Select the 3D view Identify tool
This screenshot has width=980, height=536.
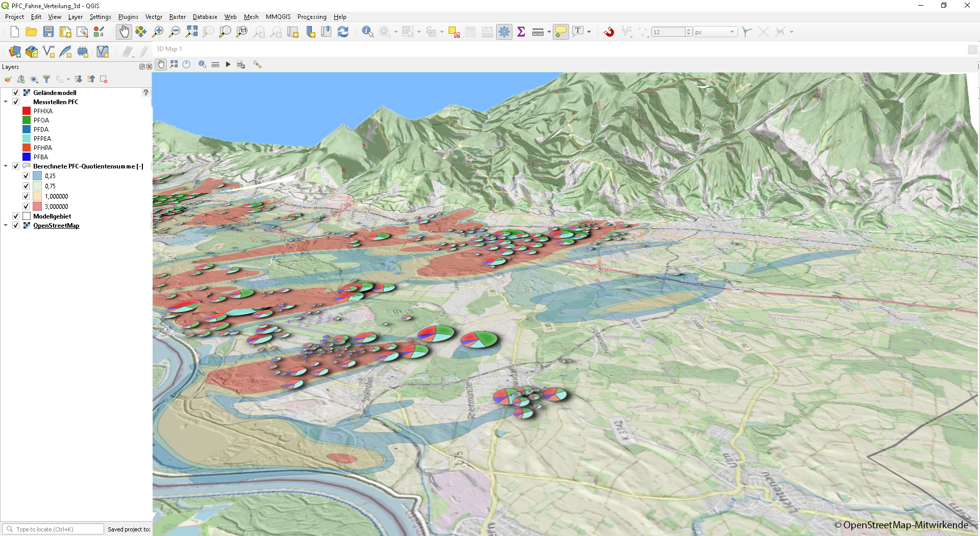pos(203,64)
